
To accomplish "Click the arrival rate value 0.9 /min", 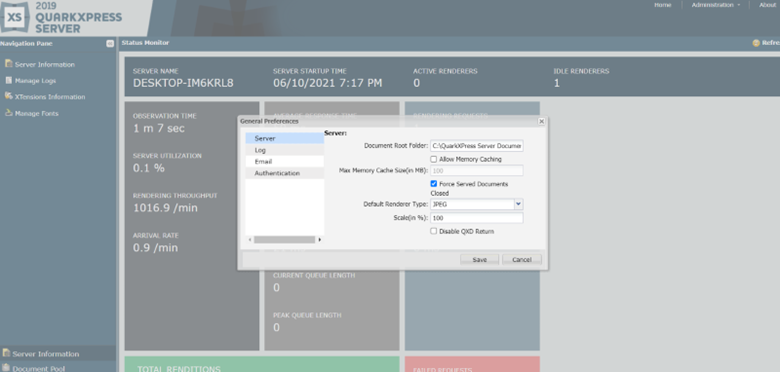I will (155, 248).
